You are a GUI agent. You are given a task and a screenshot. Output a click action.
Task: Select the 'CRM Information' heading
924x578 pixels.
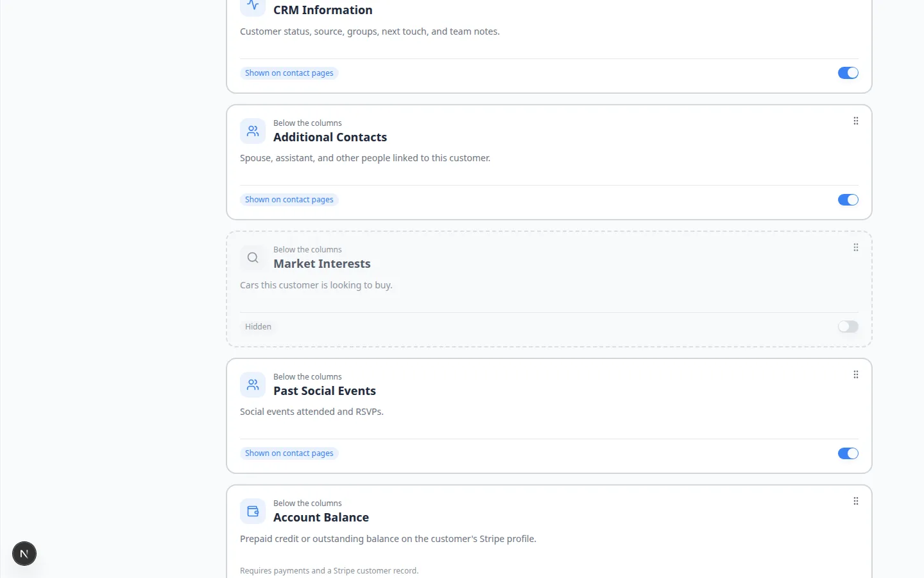tap(323, 10)
